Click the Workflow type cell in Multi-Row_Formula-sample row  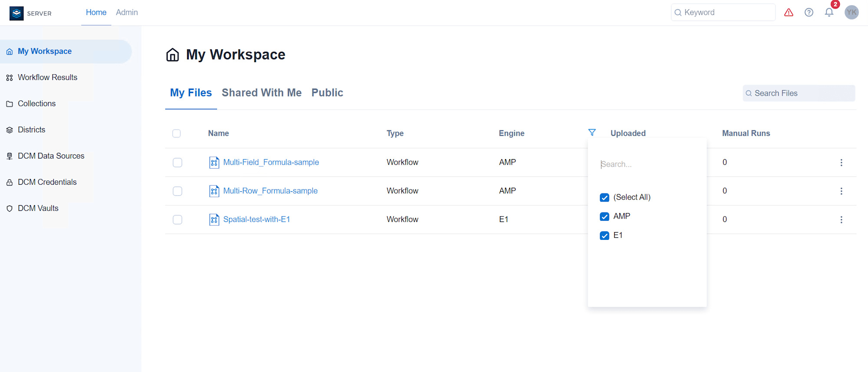coord(402,191)
